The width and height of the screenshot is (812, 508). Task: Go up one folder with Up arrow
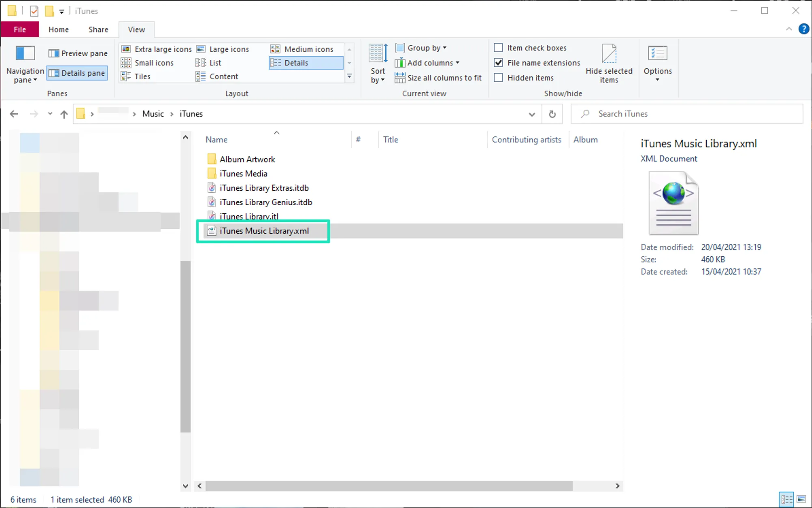(64, 114)
